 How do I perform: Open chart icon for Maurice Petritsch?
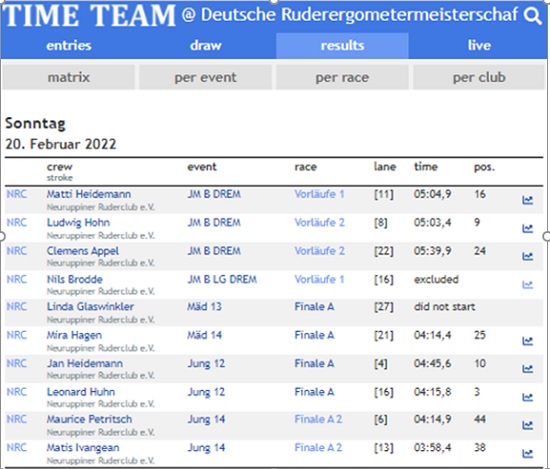(528, 425)
